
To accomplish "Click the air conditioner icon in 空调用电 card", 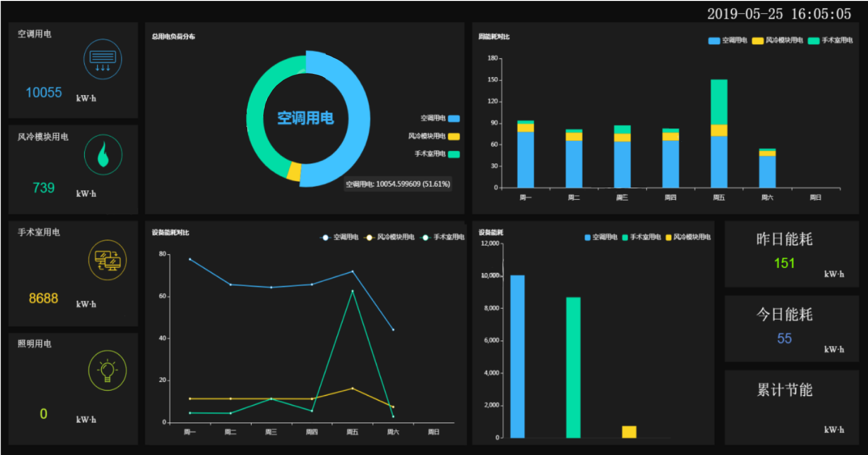I will [x=103, y=59].
